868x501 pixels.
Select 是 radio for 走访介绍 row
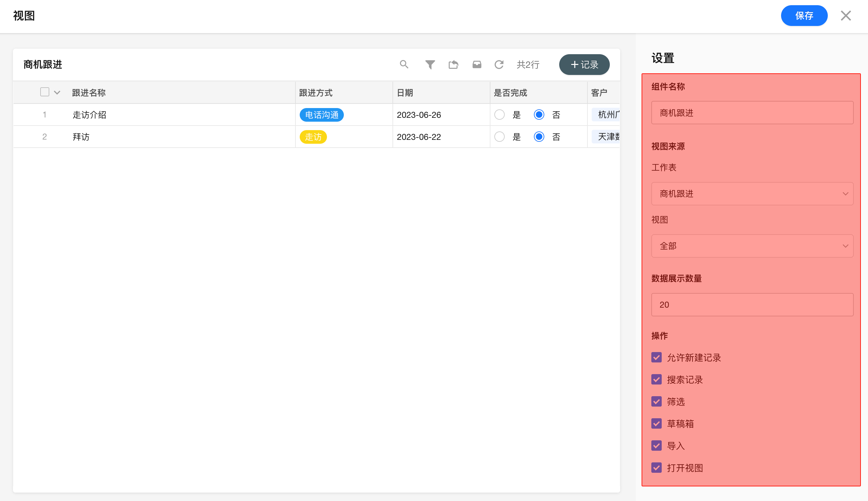pos(499,115)
